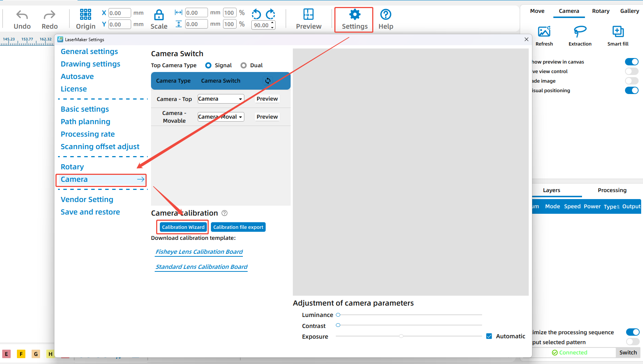Click the Undo arrow icon
The width and height of the screenshot is (643, 364).
22,15
